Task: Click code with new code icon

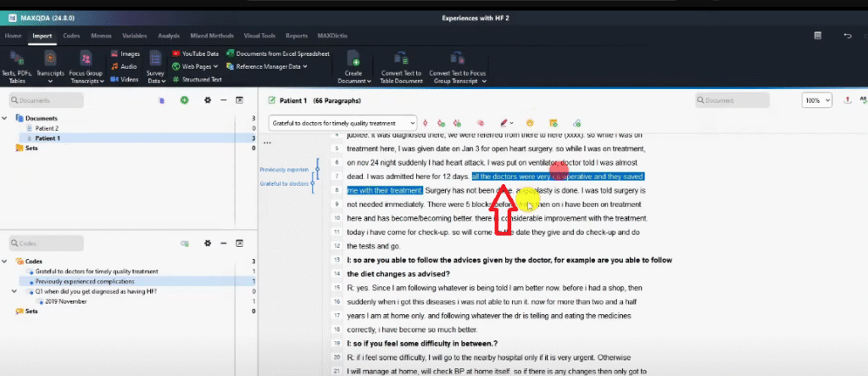Action: click(441, 122)
